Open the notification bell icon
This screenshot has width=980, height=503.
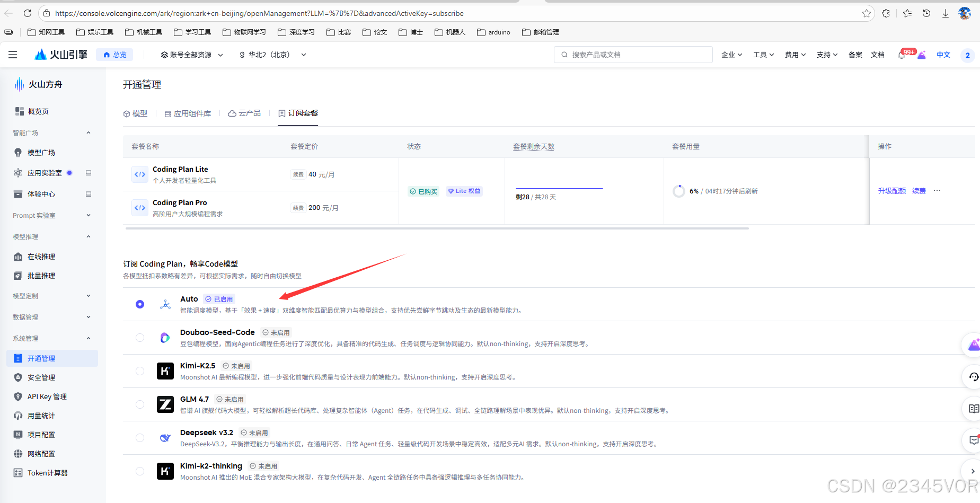pos(902,55)
